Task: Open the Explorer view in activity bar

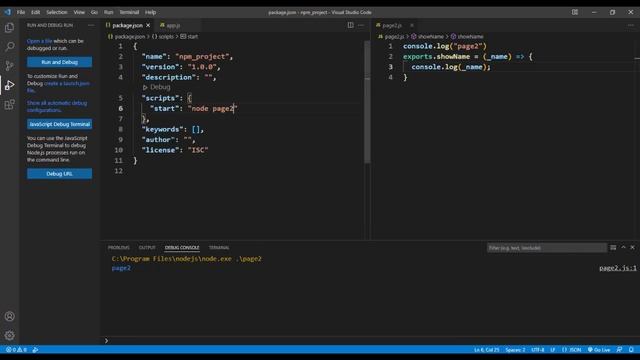Action: coord(9,27)
